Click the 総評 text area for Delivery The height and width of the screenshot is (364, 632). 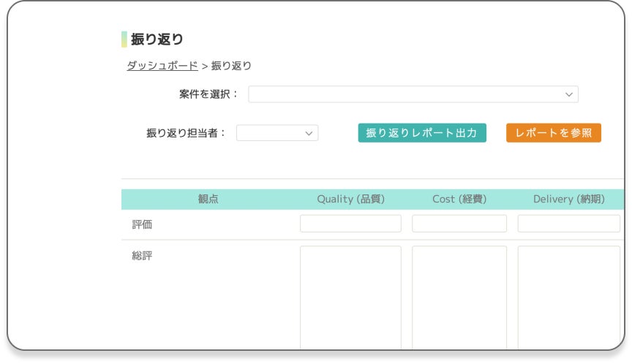568,296
